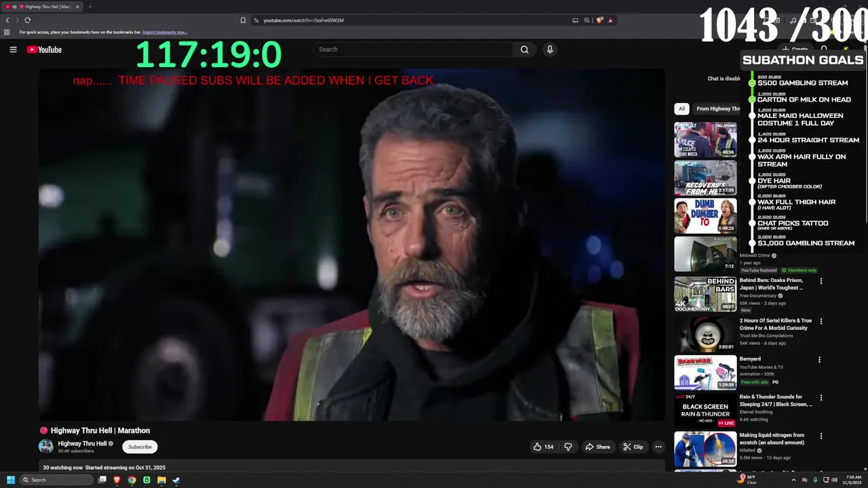Open the Brave Rewards triangle icon
This screenshot has width=868, height=488.
[610, 20]
